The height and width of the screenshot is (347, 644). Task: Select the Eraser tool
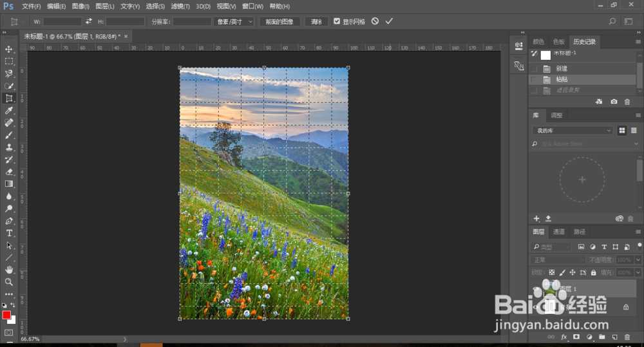click(x=8, y=172)
